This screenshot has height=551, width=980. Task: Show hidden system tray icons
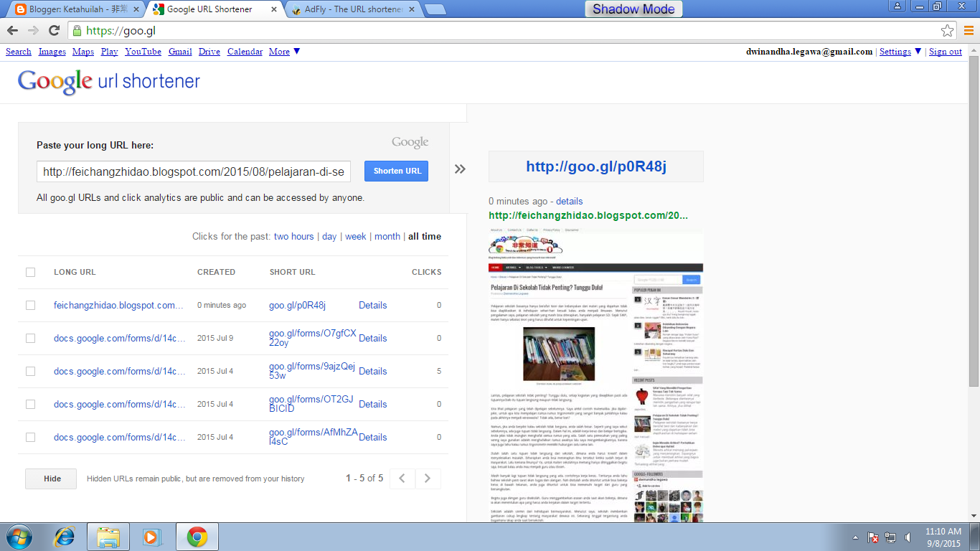pyautogui.click(x=855, y=537)
